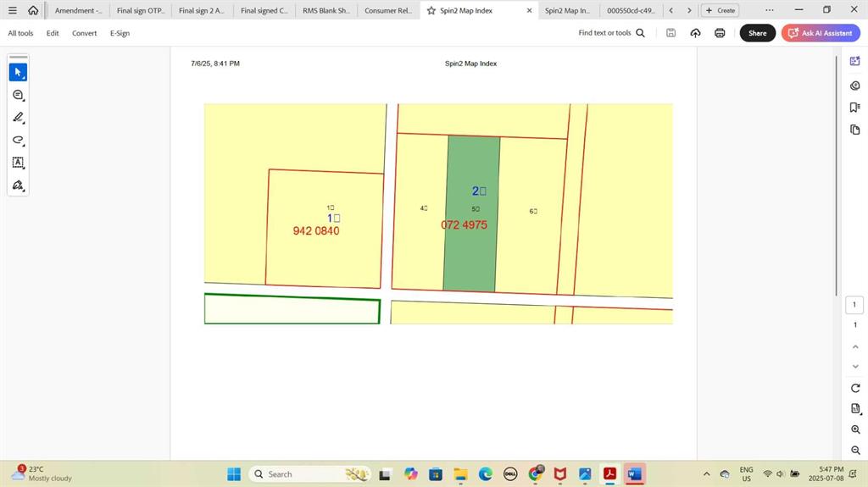Viewport: 868px width, 487px height.
Task: Show hidden system tray icons
Action: click(x=707, y=474)
